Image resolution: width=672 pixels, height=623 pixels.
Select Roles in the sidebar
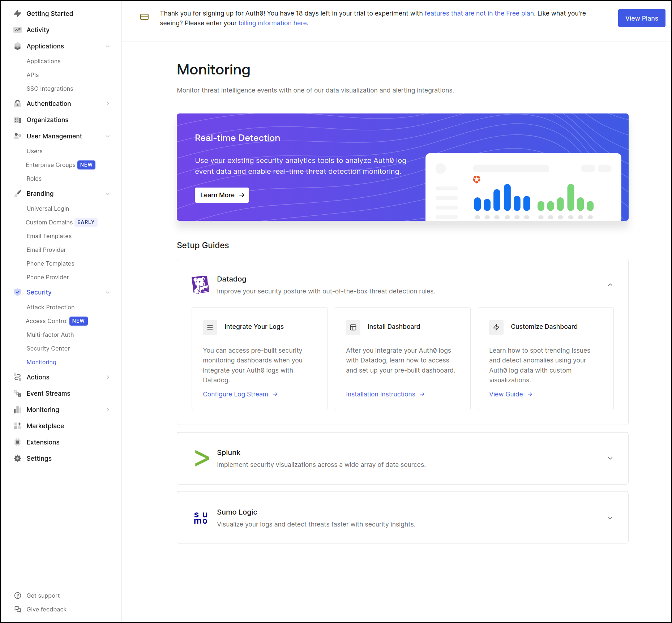coord(34,179)
